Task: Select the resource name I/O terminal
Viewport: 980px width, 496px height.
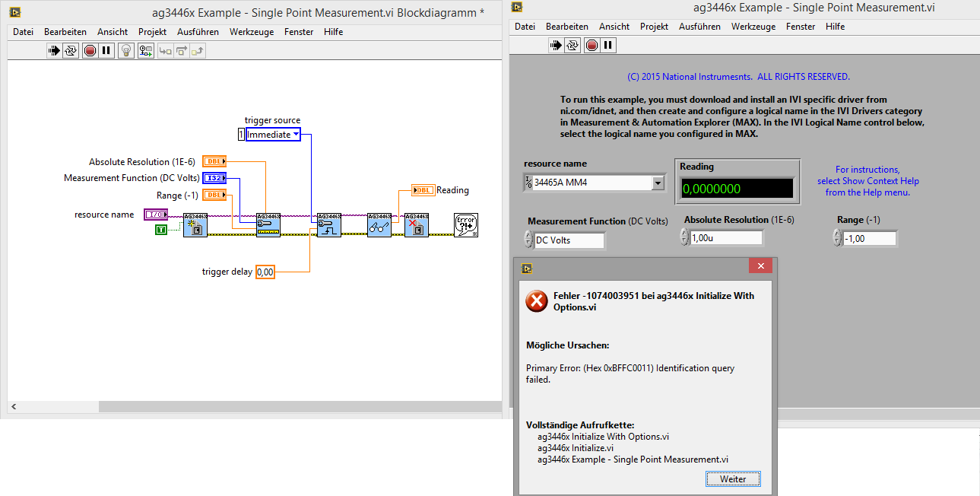Action: 156,215
